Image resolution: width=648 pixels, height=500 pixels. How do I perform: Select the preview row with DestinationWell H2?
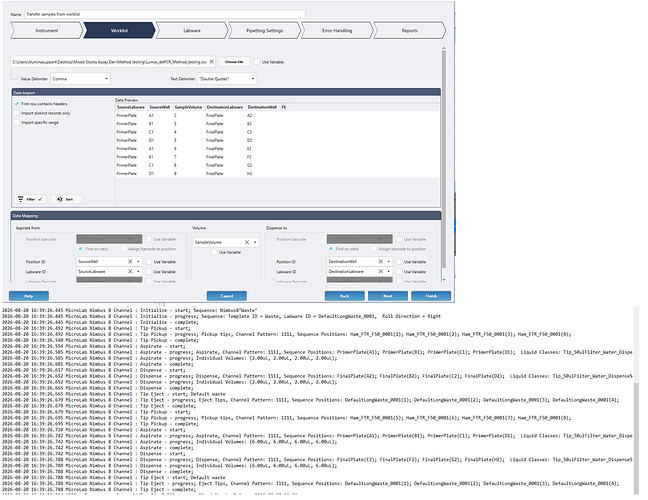click(276, 174)
